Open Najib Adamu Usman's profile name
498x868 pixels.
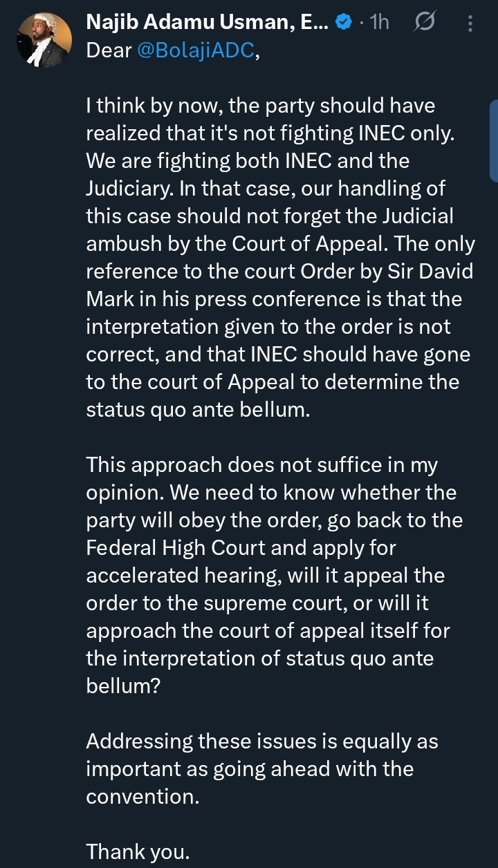tap(207, 23)
